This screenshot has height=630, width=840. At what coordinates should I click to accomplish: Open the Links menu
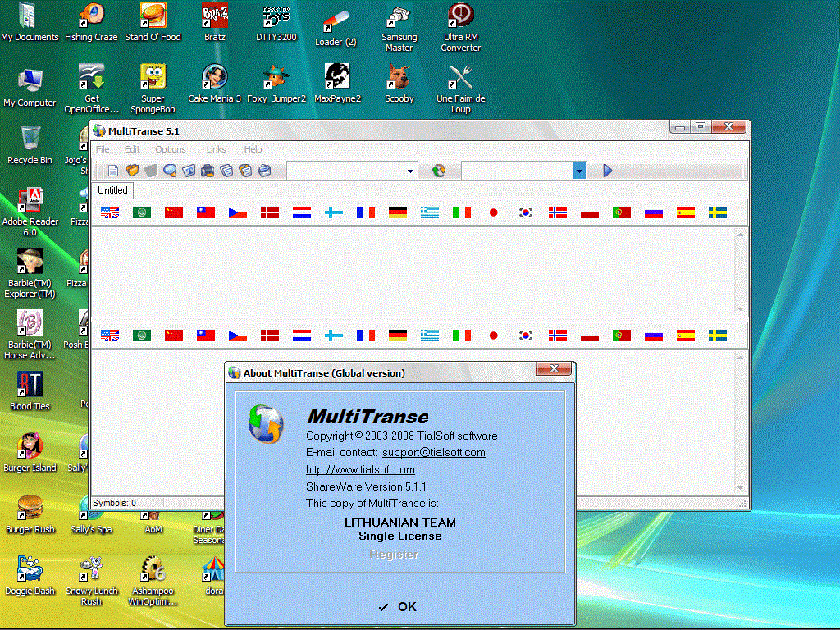(x=216, y=149)
